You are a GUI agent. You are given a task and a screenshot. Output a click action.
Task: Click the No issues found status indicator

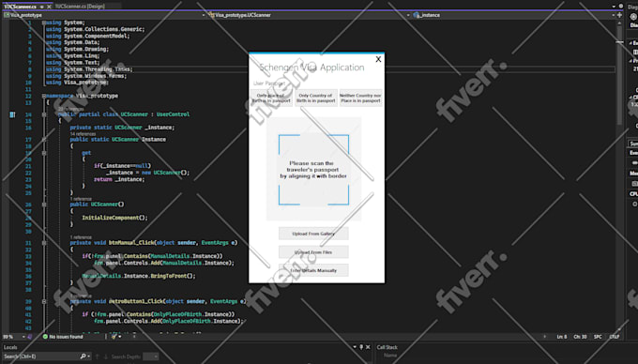[63, 337]
